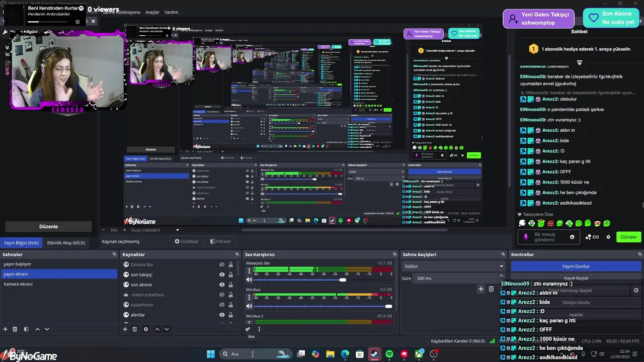Viewport: 644px width, 362px height.
Task: Open source properties gear in the Kaynaklar toolbar
Action: tap(146, 329)
